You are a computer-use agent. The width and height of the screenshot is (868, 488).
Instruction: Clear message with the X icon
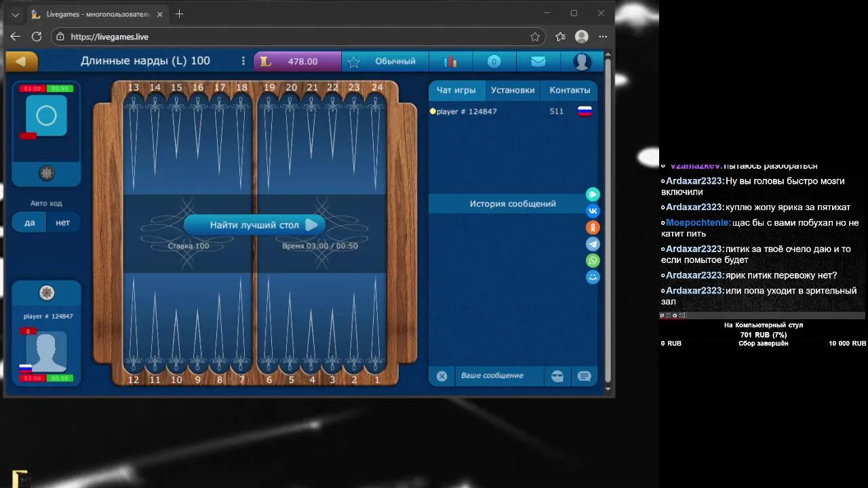441,375
